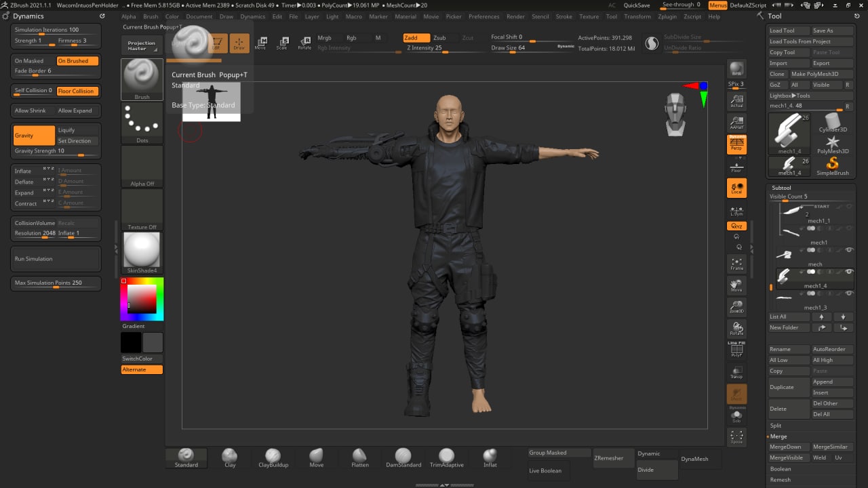Select the Scale icon in top shelf

point(282,43)
